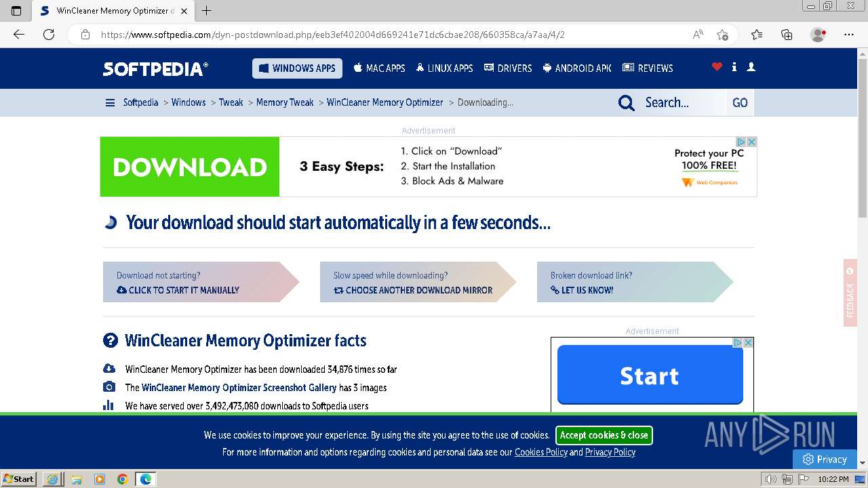868x488 pixels.
Task: Click the magnifying glass search icon
Action: click(x=627, y=103)
